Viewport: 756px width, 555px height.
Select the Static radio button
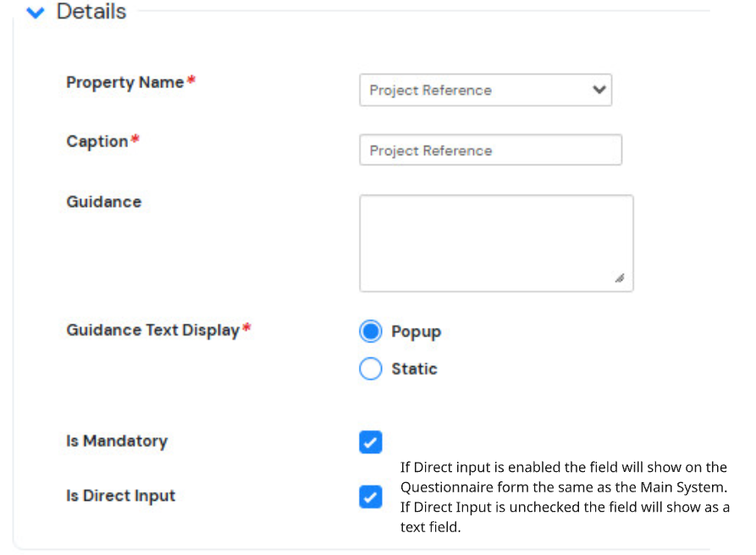coord(370,369)
